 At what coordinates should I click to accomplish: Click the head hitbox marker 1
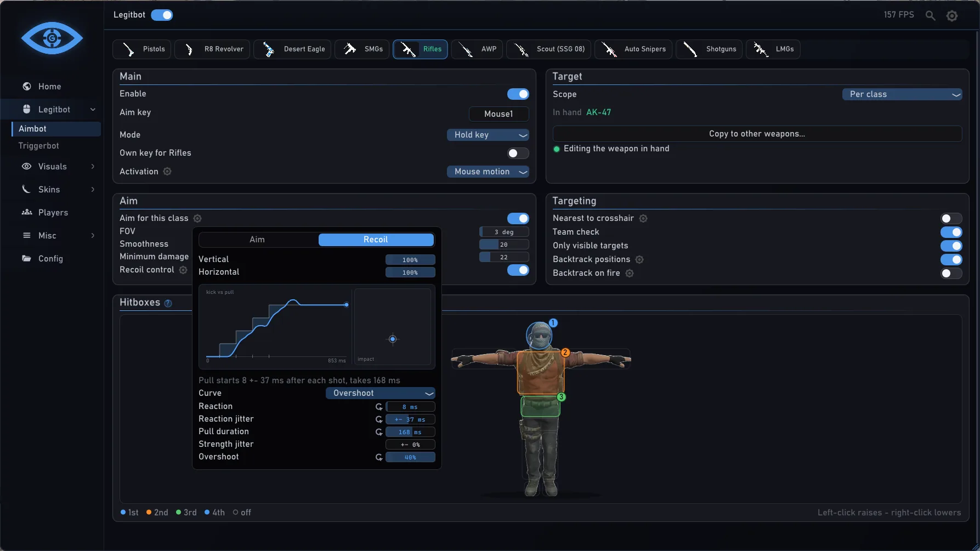click(x=553, y=323)
